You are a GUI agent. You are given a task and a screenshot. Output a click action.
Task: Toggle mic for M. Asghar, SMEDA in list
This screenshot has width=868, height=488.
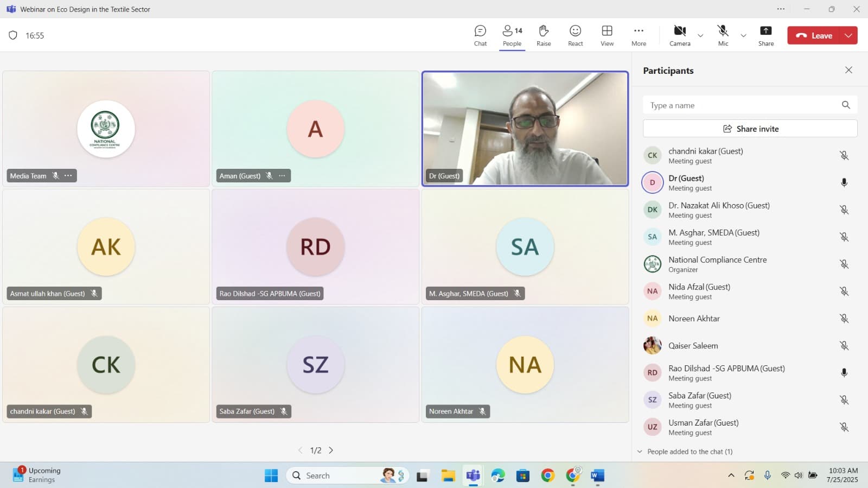click(x=844, y=237)
